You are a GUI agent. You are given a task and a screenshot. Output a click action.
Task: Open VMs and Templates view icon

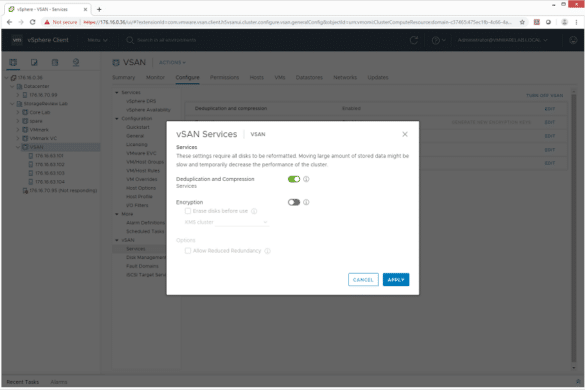tap(34, 62)
